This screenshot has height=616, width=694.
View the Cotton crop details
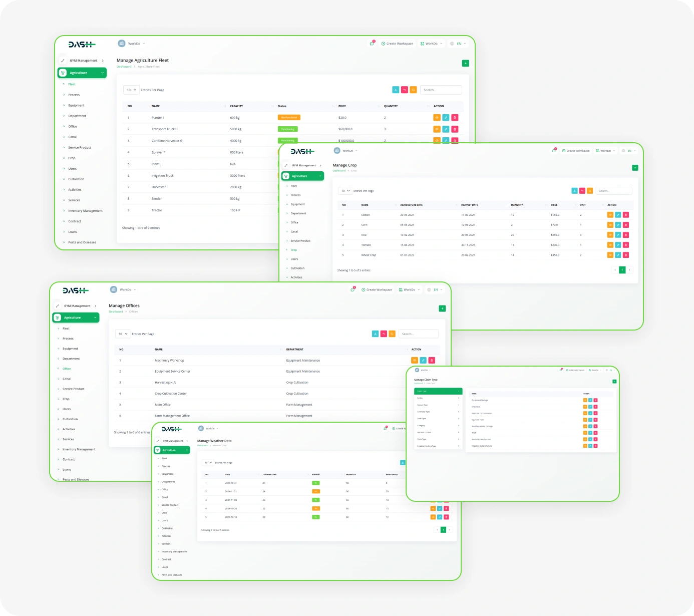coord(610,215)
